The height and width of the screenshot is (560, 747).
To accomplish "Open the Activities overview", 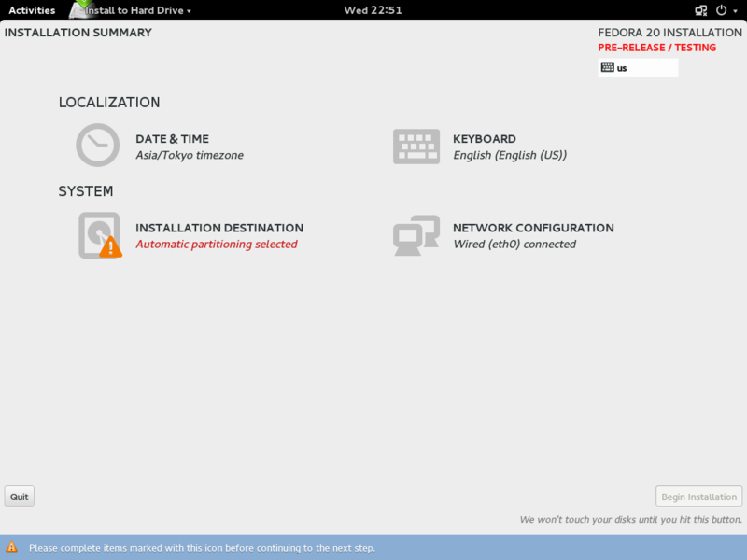I will (32, 10).
